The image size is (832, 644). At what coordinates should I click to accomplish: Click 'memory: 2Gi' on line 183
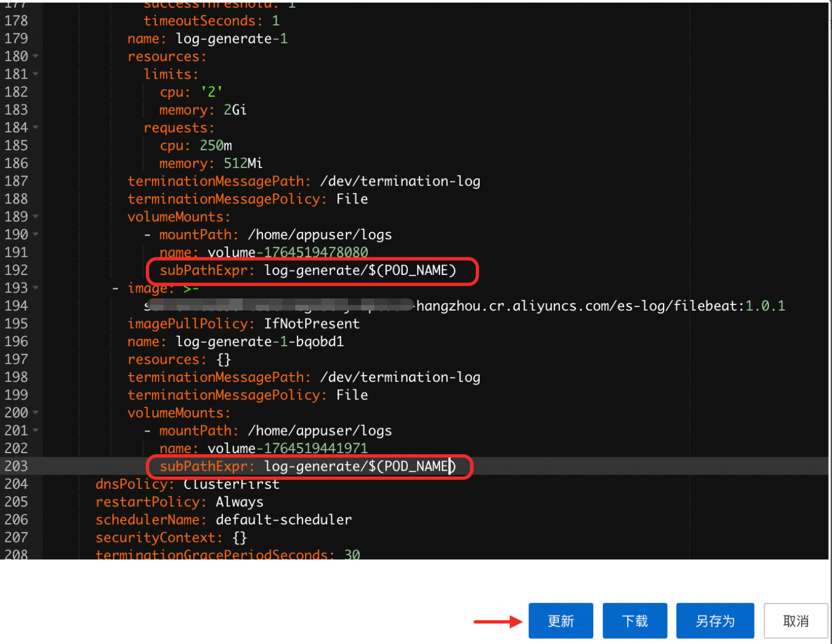coord(203,110)
